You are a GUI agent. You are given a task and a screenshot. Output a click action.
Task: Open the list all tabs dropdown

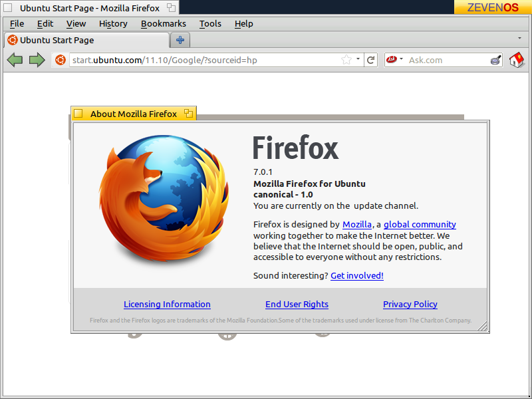(x=519, y=38)
